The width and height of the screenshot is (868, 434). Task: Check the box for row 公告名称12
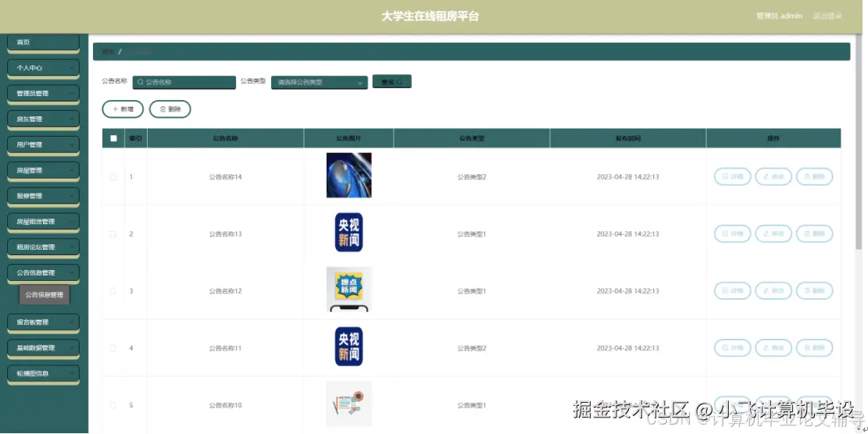coord(113,291)
